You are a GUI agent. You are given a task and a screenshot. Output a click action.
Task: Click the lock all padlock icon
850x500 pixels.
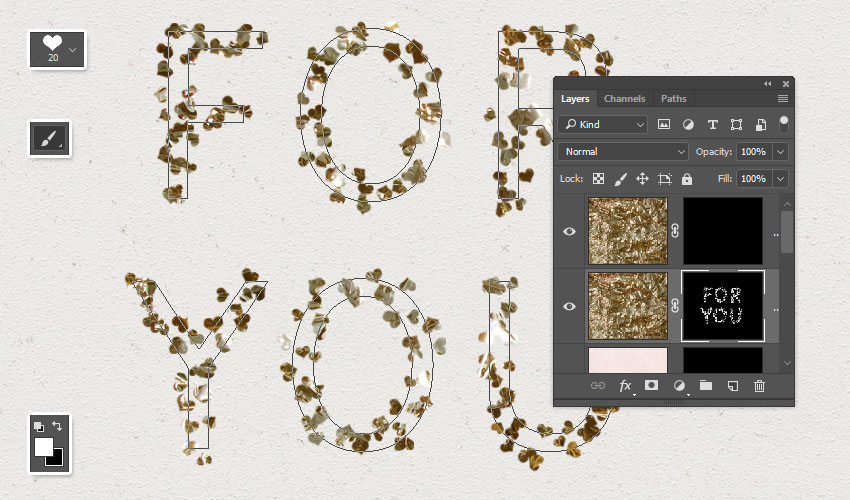tap(687, 179)
